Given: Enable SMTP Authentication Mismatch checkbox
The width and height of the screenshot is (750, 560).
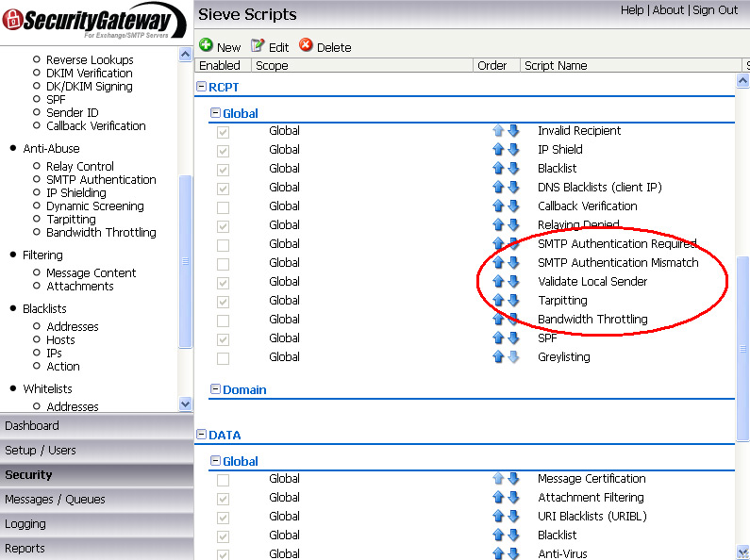Looking at the screenshot, I should tap(223, 264).
